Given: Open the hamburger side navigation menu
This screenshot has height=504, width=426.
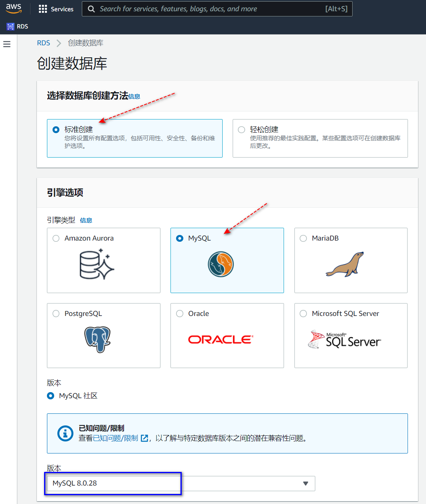Looking at the screenshot, I should 7,44.
